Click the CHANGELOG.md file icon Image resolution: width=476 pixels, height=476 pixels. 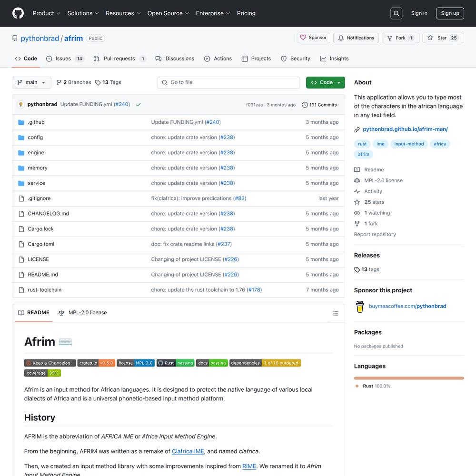pos(21,214)
